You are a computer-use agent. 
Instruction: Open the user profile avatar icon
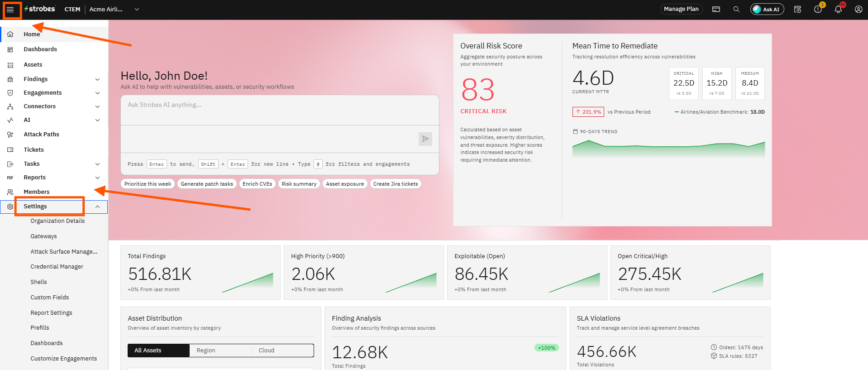(x=858, y=9)
